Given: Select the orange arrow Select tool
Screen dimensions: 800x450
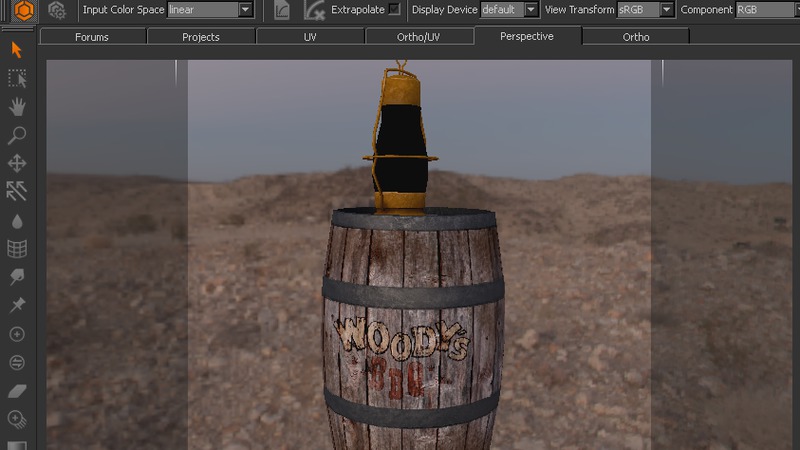Looking at the screenshot, I should (17, 50).
